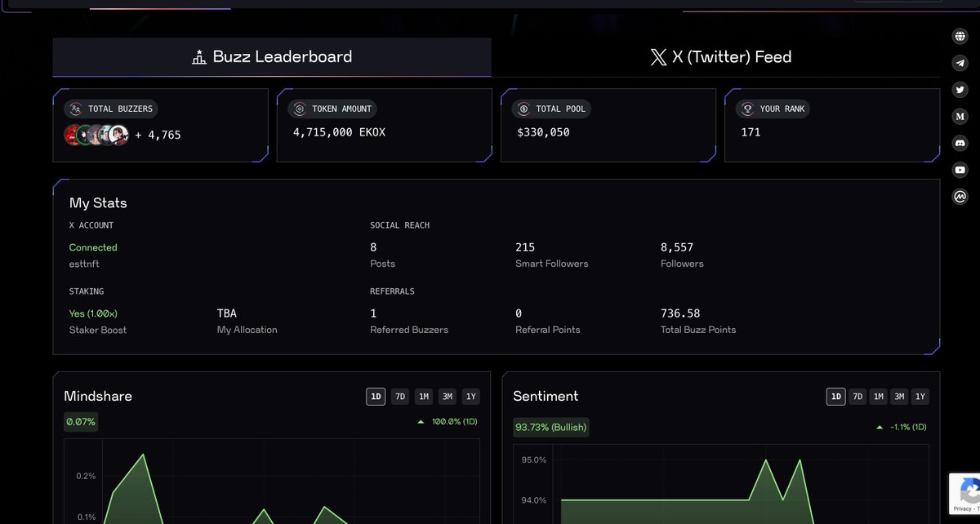Select 3M range on Mindshare chart

pyautogui.click(x=448, y=397)
